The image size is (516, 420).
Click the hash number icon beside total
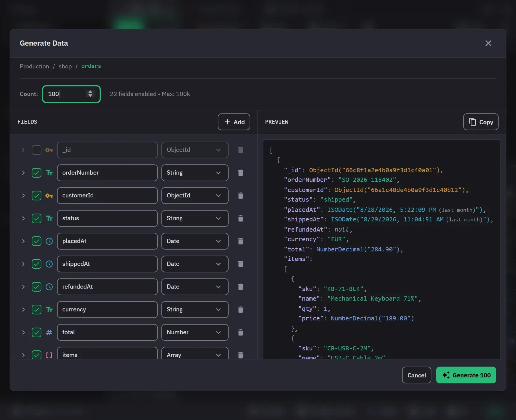pyautogui.click(x=49, y=332)
